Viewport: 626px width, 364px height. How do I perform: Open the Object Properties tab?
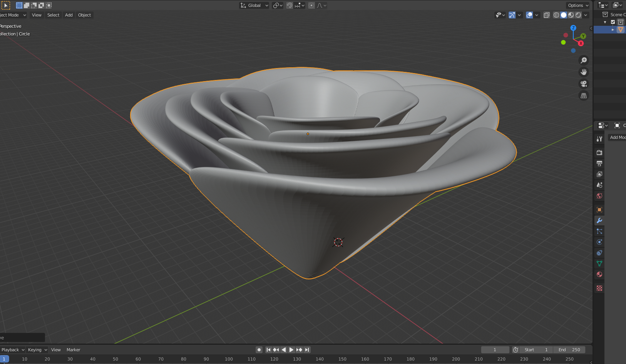click(599, 209)
